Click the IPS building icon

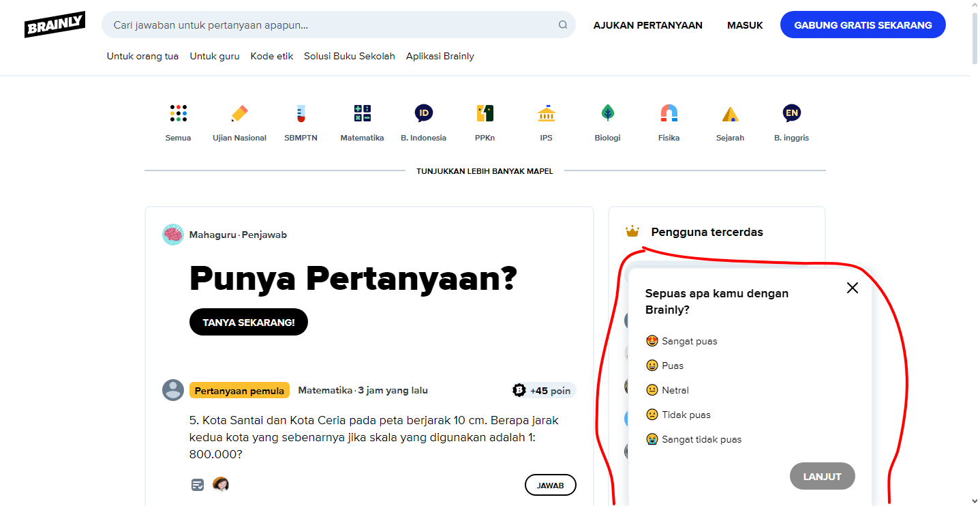pos(546,113)
